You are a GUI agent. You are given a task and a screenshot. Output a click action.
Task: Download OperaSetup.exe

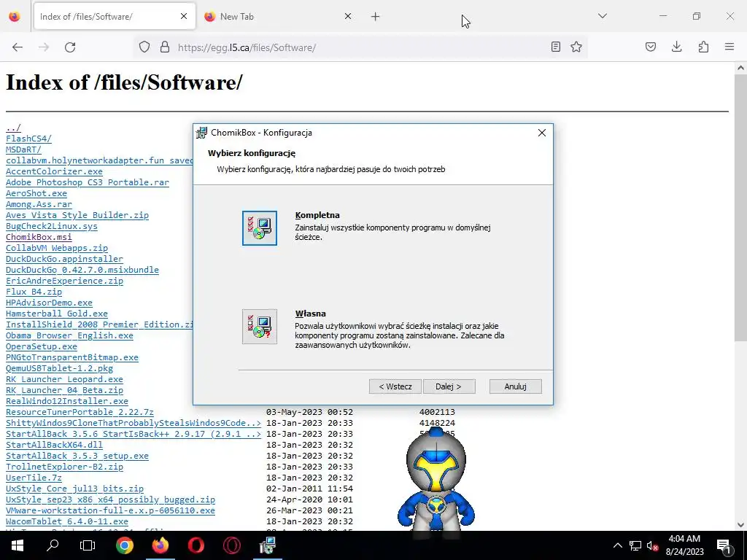(42, 346)
